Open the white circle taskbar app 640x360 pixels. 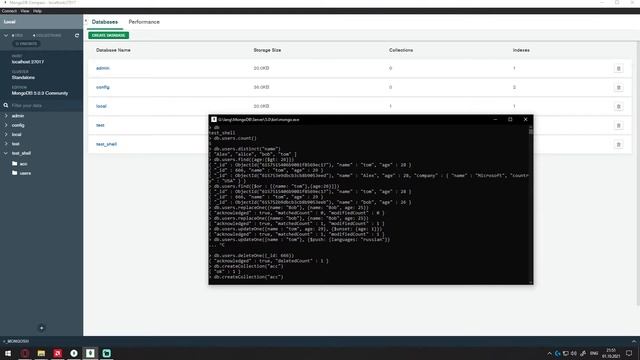[74, 353]
